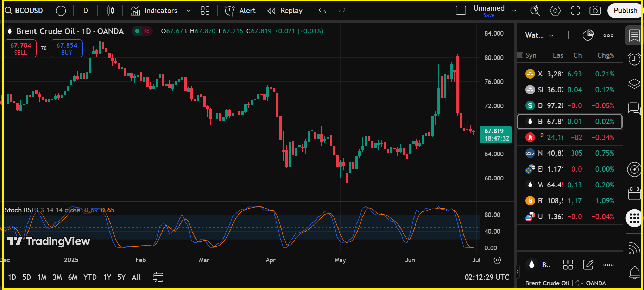
Task: Open chart settings hexagon icon
Action: click(x=555, y=11)
